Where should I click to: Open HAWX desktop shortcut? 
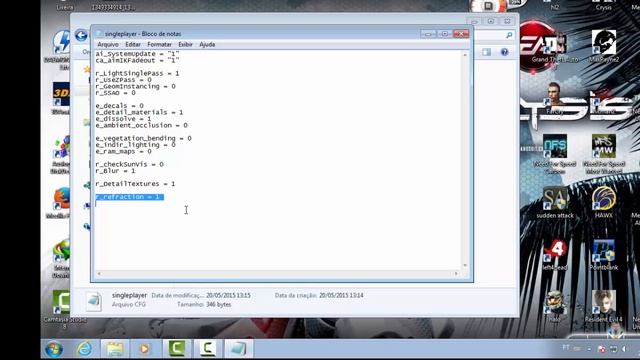tap(604, 202)
